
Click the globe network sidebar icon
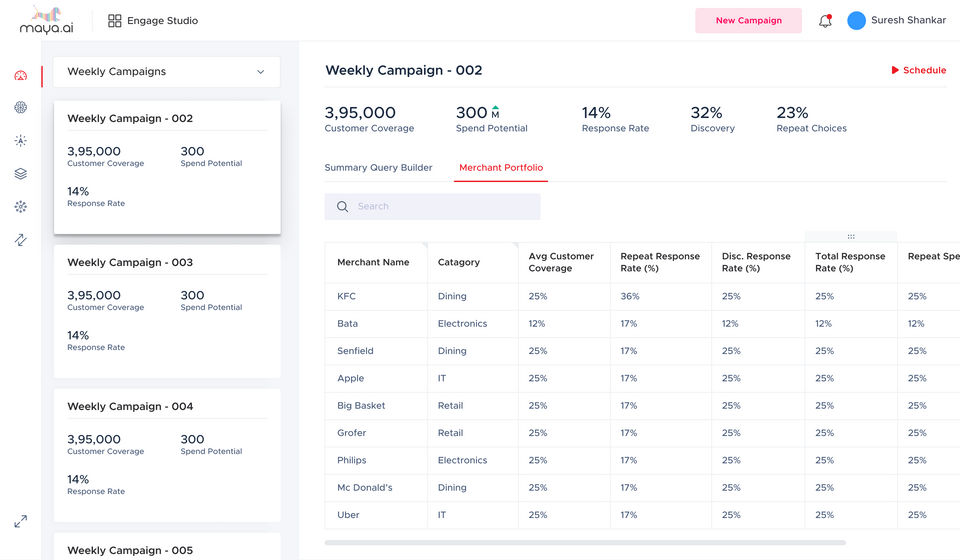point(21,107)
